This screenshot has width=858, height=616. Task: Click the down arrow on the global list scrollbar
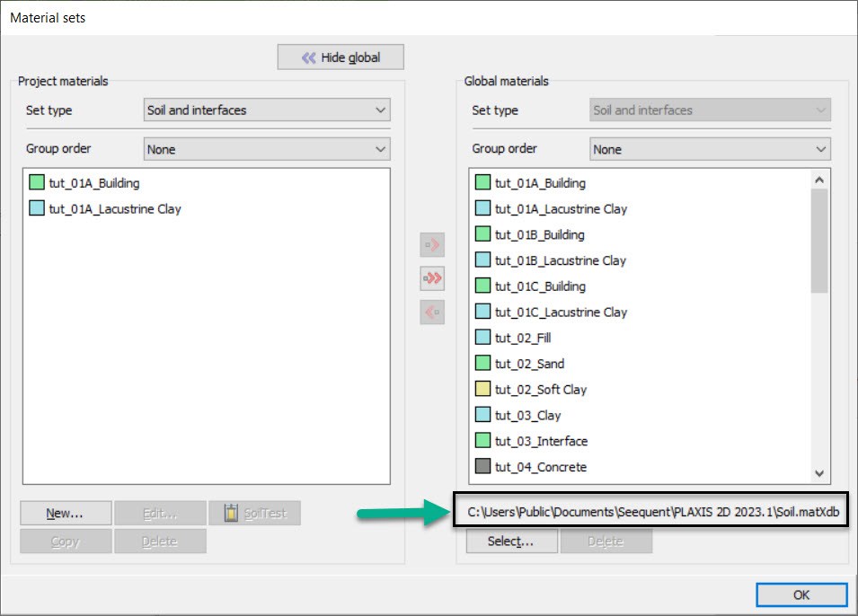pos(818,473)
